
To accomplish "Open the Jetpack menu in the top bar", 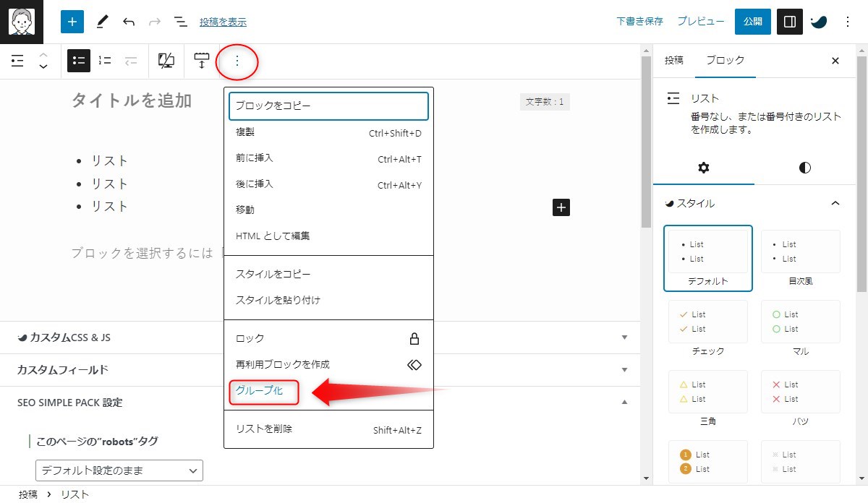I will point(818,22).
